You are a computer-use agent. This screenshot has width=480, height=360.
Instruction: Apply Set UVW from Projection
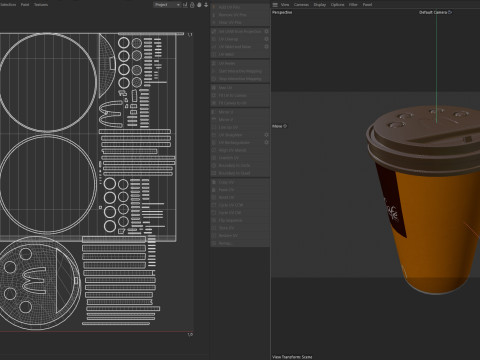(x=237, y=31)
